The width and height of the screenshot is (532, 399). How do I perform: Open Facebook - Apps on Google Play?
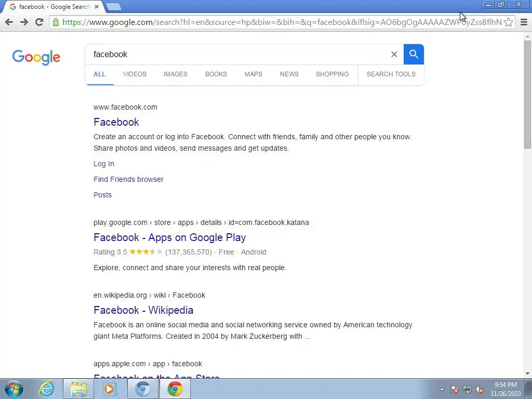170,237
